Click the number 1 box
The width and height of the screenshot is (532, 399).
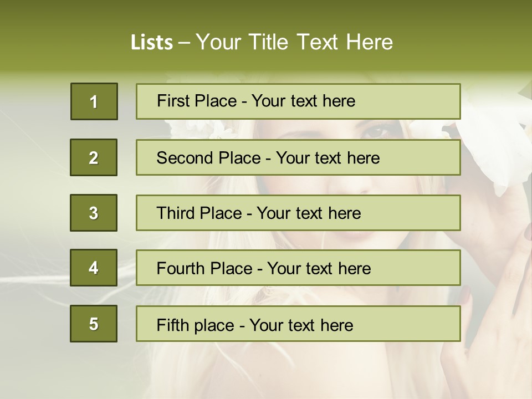tap(94, 101)
